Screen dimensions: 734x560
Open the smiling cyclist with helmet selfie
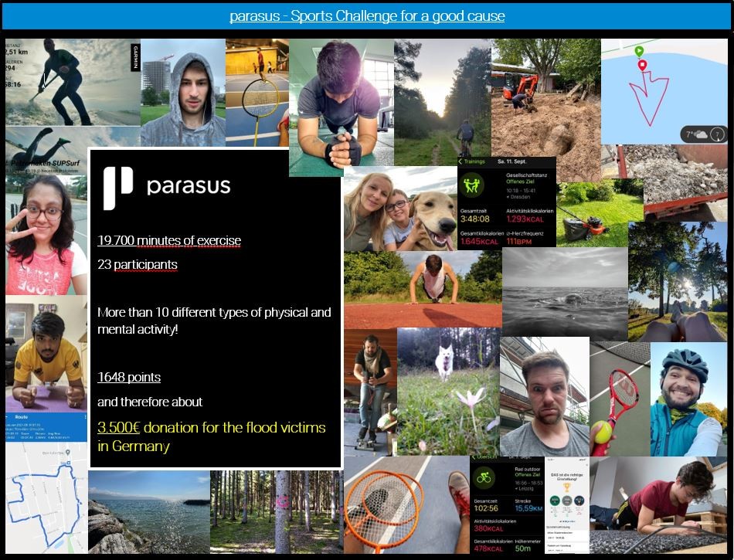[688, 399]
